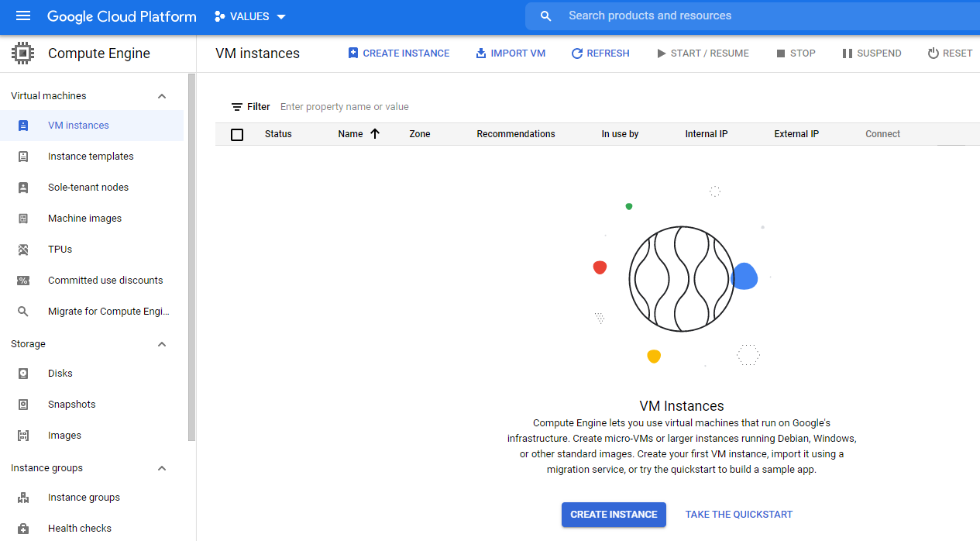Screen dimensions: 980x541
Task: Open the VALUES project selector dropdown
Action: click(250, 16)
